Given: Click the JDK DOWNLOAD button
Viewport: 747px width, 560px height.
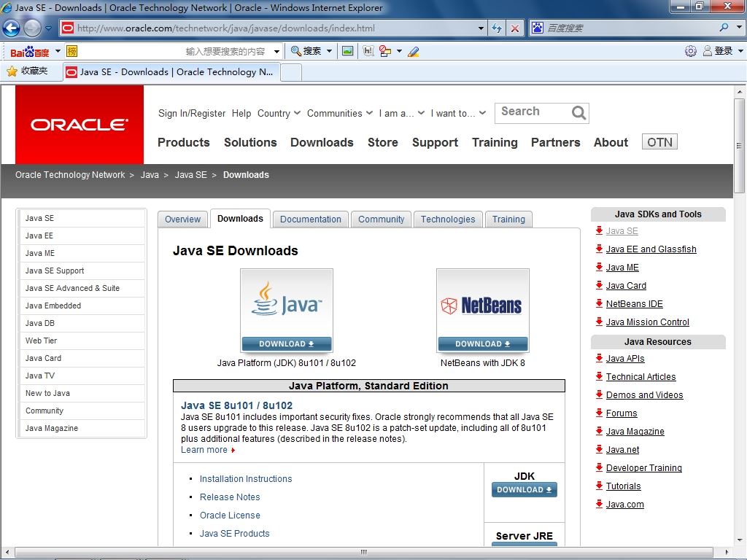Looking at the screenshot, I should click(x=524, y=489).
